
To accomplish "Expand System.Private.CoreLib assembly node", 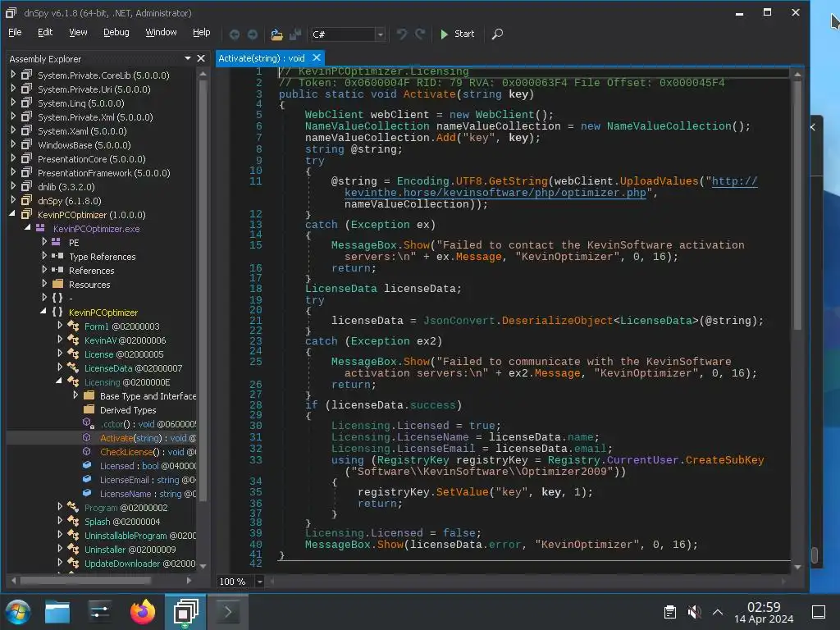I will (x=13, y=75).
